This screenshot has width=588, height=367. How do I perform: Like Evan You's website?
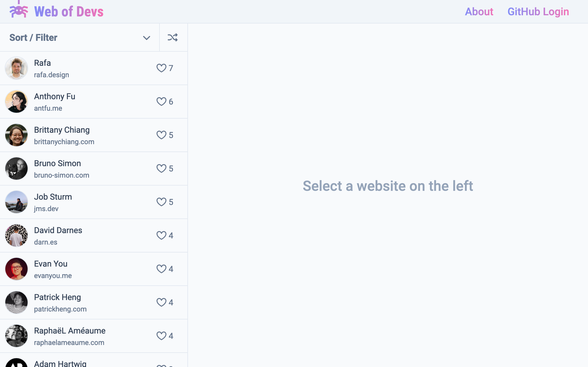161,269
